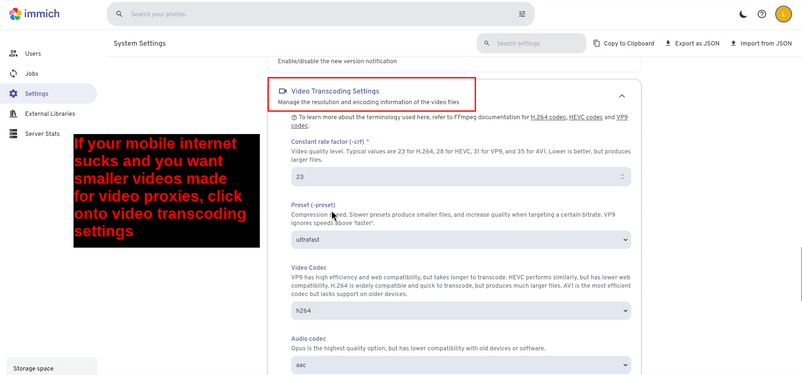802x375 pixels.
Task: Click the External Libraries icon
Action: click(x=13, y=114)
